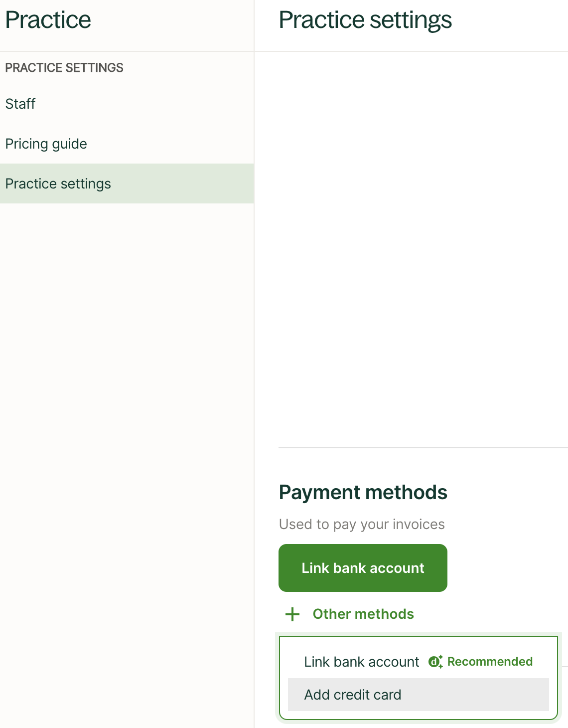Click the Practice settings page heading

click(x=365, y=20)
